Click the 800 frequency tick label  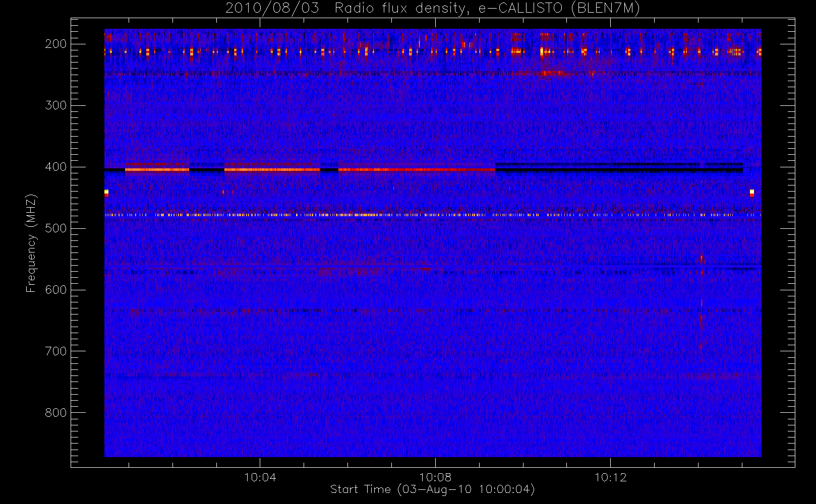[56, 413]
